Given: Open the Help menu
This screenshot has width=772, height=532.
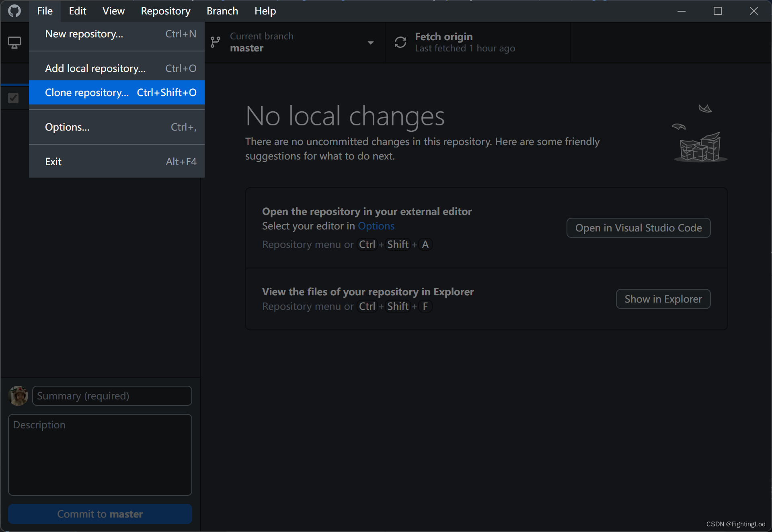Looking at the screenshot, I should click(265, 11).
